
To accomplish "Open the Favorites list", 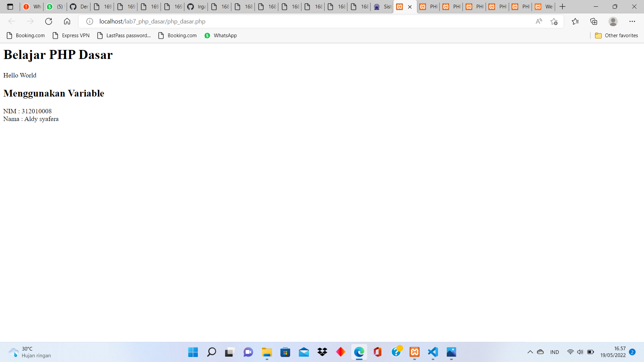I will tap(575, 21).
